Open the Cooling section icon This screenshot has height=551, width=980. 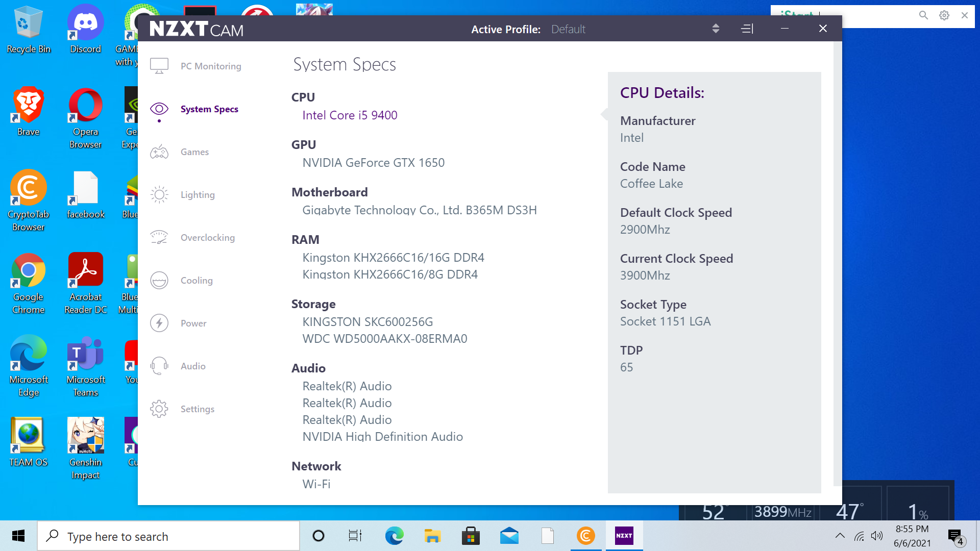pos(159,280)
